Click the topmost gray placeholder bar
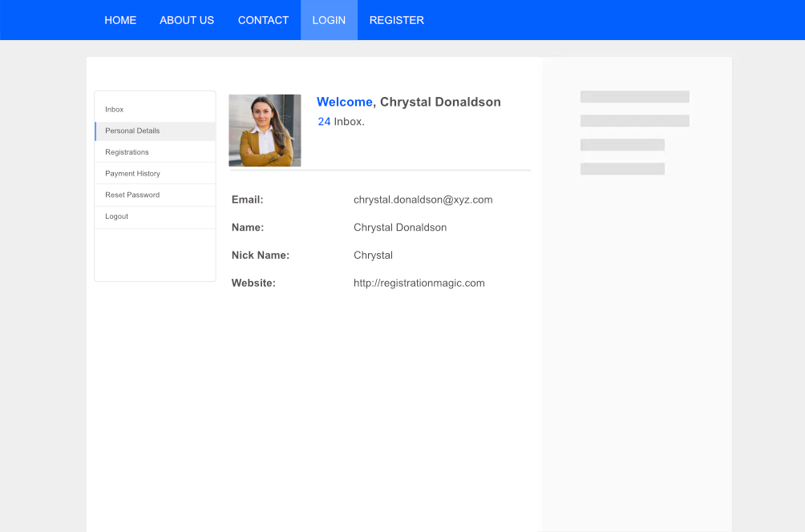The width and height of the screenshot is (805, 532). coord(634,97)
